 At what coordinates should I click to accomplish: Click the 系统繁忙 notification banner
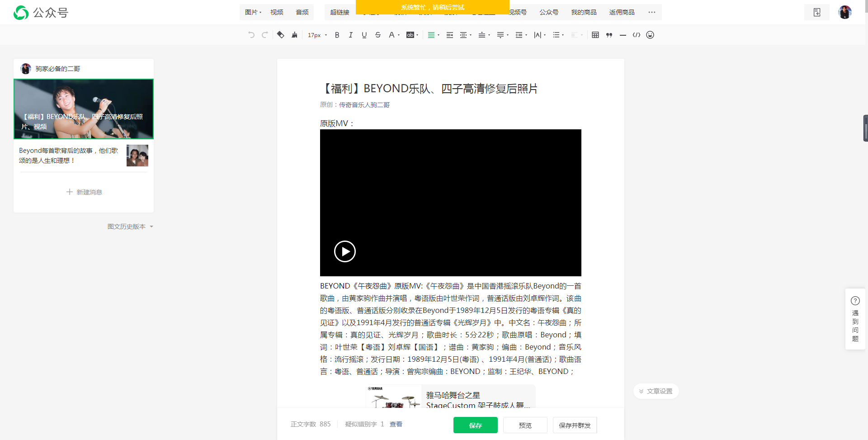point(433,7)
